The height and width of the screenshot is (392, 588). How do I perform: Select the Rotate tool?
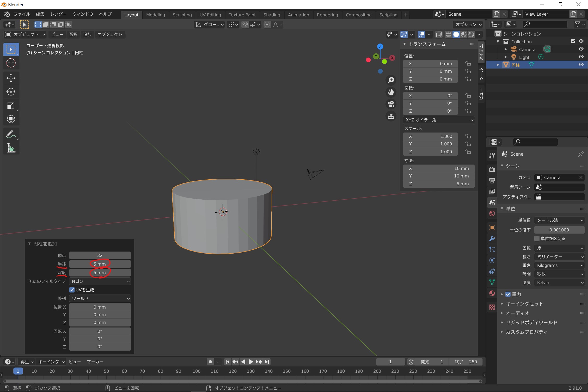[11, 92]
